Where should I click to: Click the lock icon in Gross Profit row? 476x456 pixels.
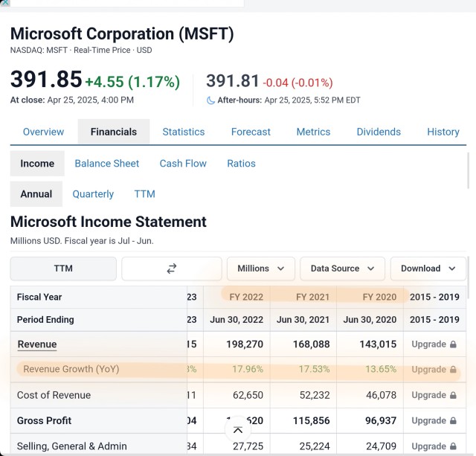pos(453,421)
